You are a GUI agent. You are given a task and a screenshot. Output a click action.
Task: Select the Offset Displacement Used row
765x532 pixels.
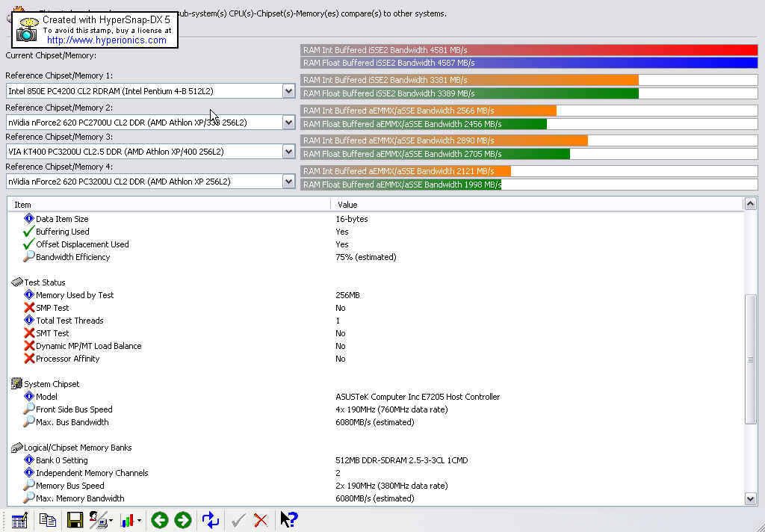pyautogui.click(x=376, y=244)
